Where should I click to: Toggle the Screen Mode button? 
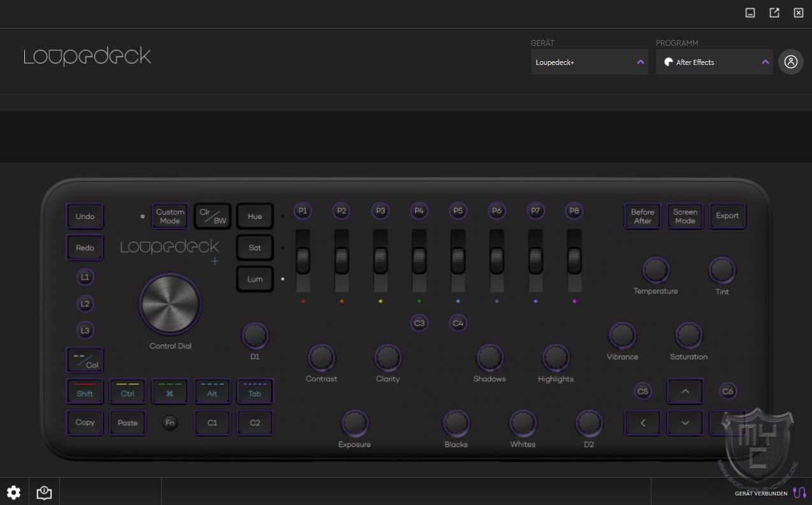click(685, 217)
